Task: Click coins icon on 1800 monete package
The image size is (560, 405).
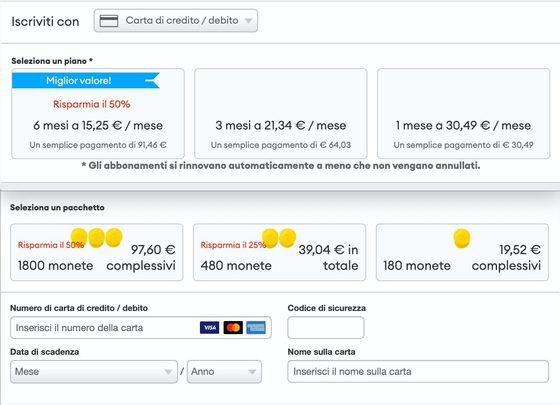Action: tap(96, 238)
